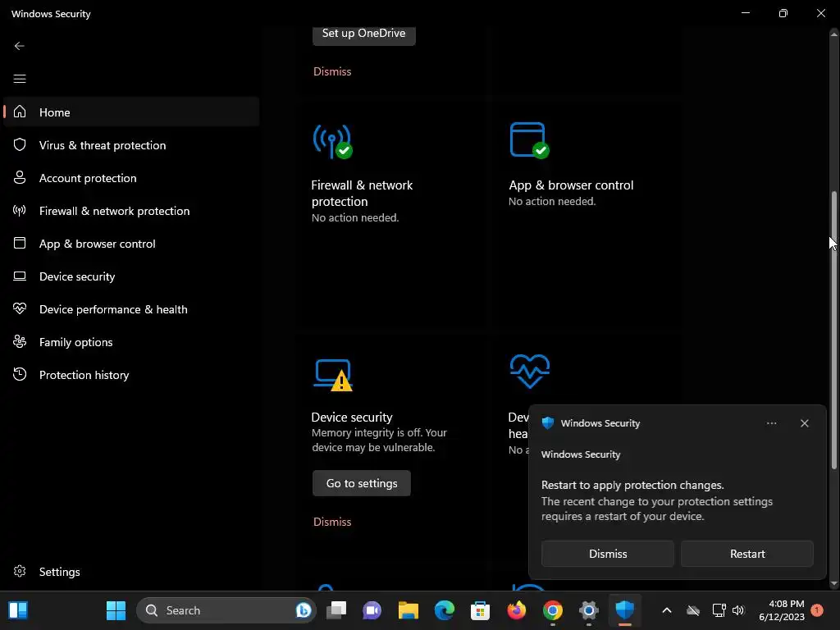840x630 pixels.
Task: Click the sidebar antenna Firewall icon
Action: [20, 211]
